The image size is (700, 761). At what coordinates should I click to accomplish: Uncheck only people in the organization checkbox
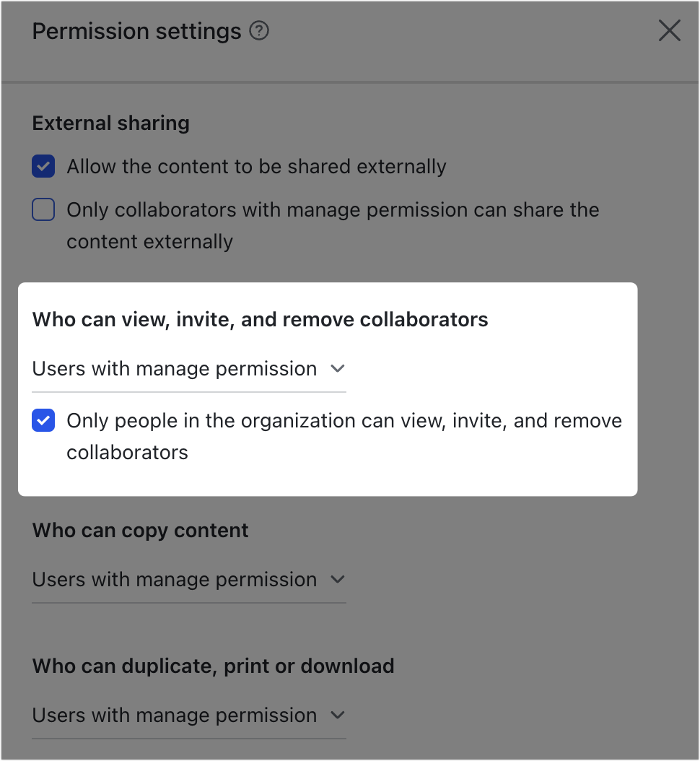coord(43,420)
